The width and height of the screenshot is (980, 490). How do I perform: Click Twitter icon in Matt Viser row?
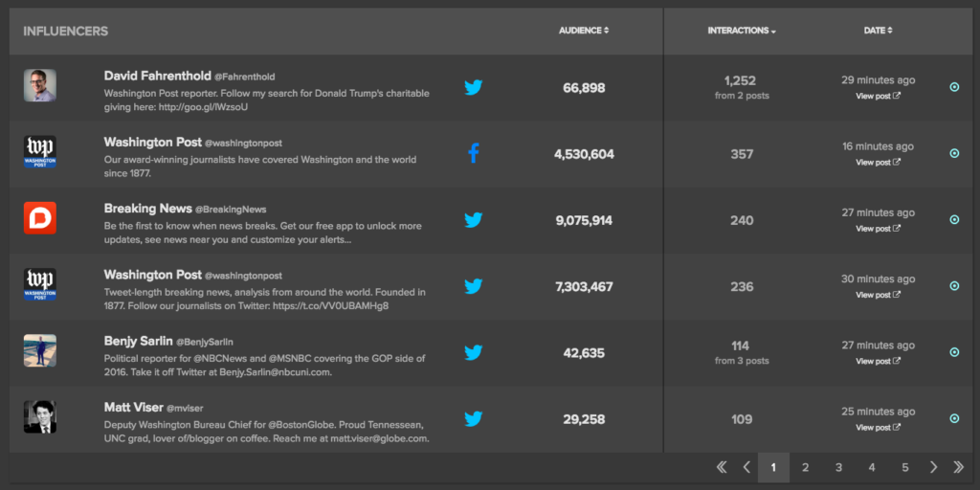(473, 418)
